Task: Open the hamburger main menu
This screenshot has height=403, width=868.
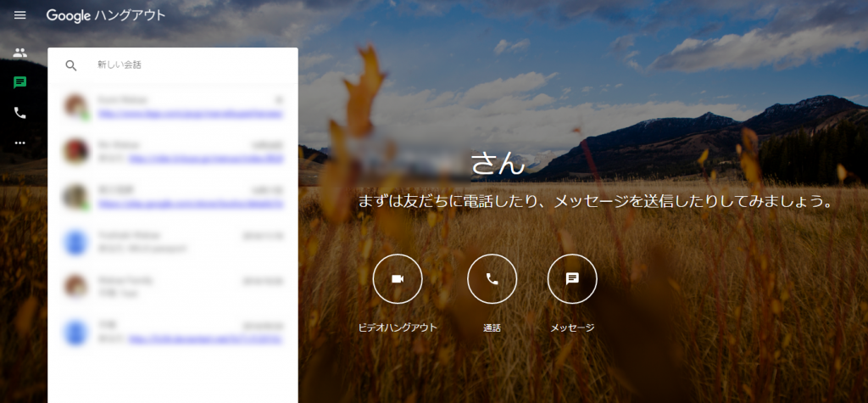Action: click(x=20, y=15)
